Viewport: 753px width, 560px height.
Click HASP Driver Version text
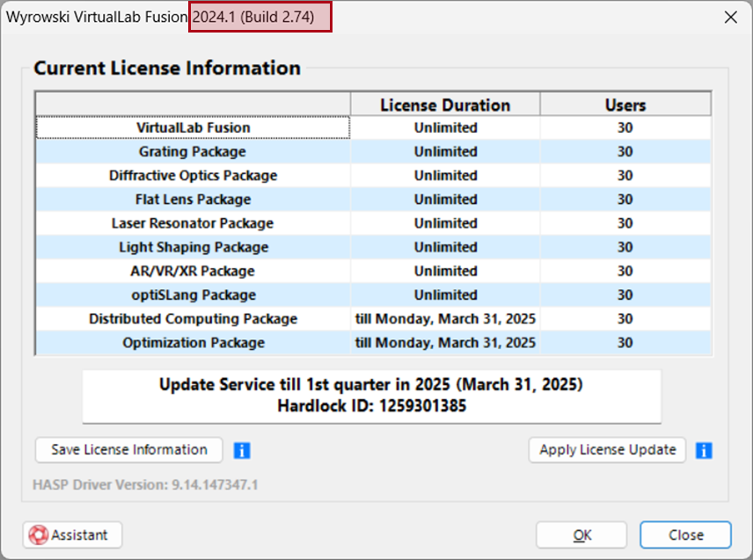[145, 484]
